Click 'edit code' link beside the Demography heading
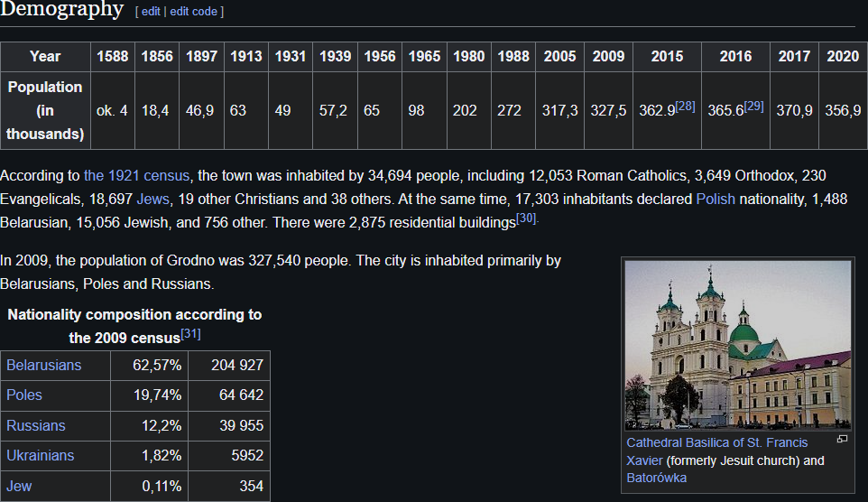The image size is (868, 502). click(193, 12)
